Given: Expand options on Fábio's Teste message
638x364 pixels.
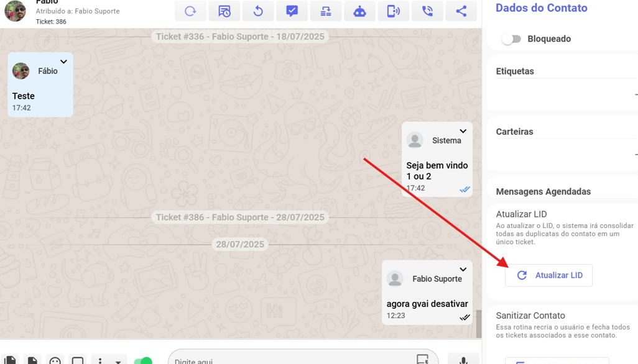Looking at the screenshot, I should (x=63, y=62).
